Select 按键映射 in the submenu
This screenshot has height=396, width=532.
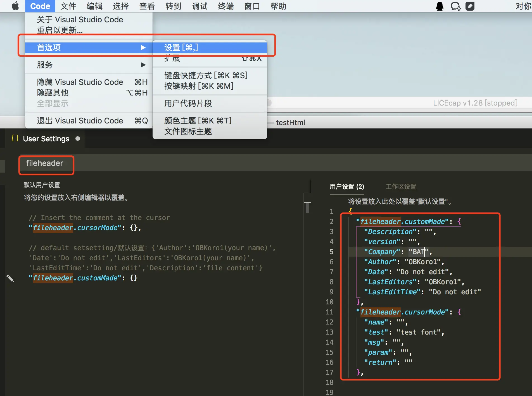click(x=210, y=86)
